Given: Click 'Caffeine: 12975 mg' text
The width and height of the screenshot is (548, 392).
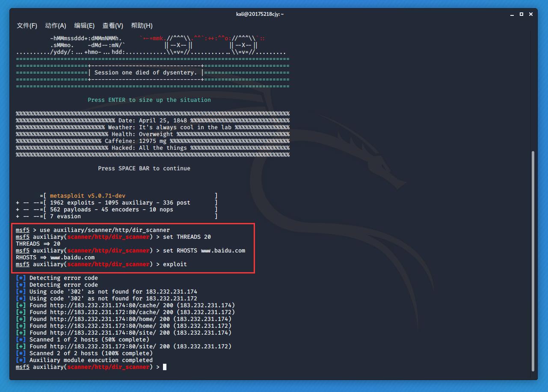Looking at the screenshot, I should coord(136,141).
